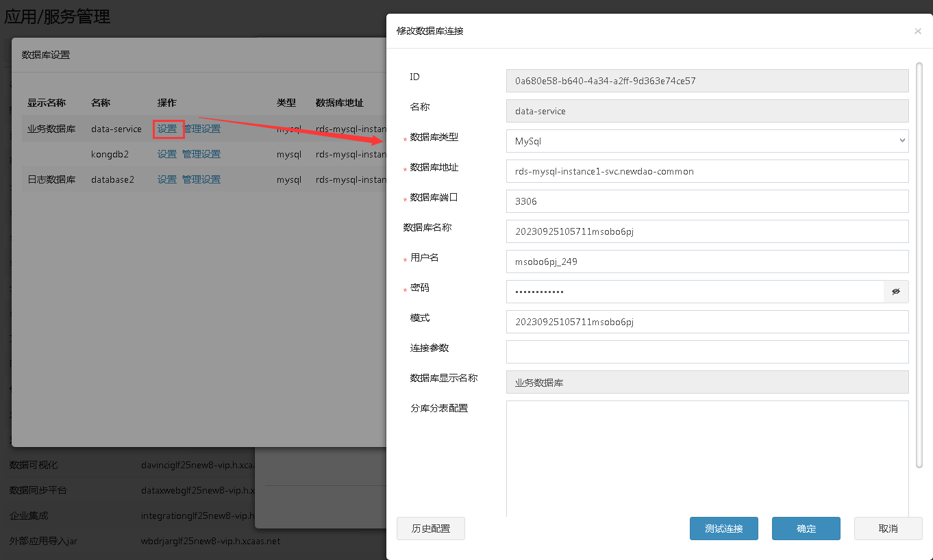Click the 显示名称 column header
933x560 pixels.
[47, 103]
